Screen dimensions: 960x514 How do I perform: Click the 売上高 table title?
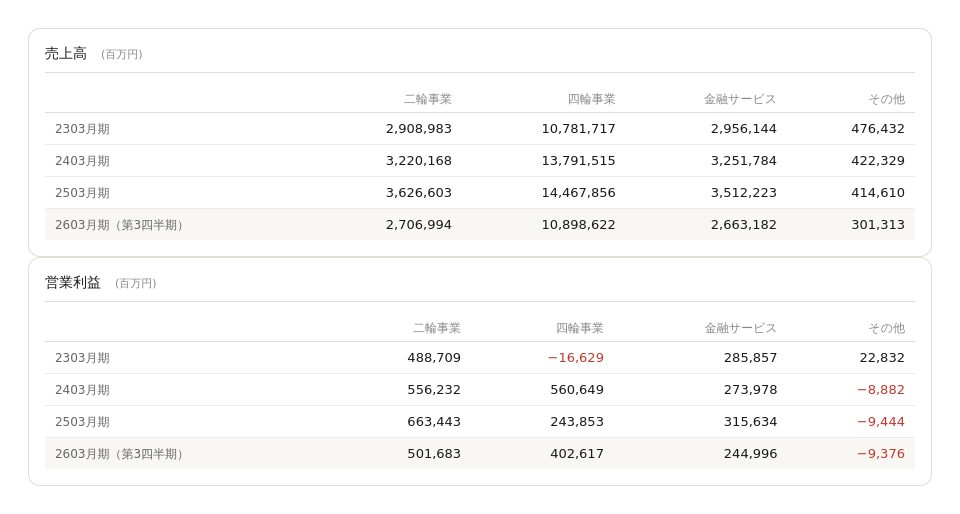click(66, 54)
